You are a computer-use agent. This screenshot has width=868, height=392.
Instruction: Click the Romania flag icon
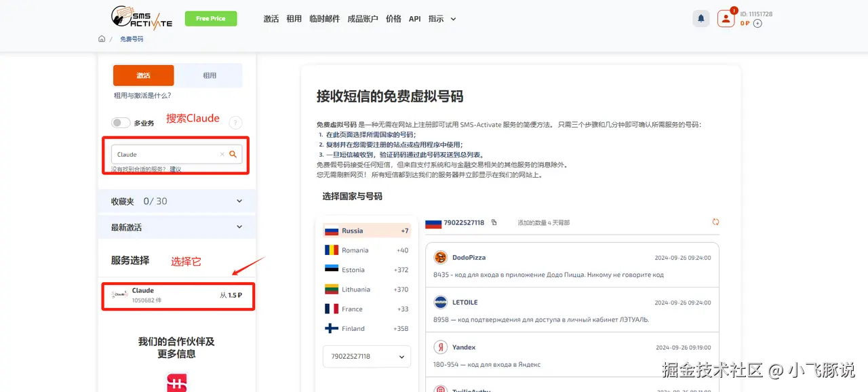(332, 250)
